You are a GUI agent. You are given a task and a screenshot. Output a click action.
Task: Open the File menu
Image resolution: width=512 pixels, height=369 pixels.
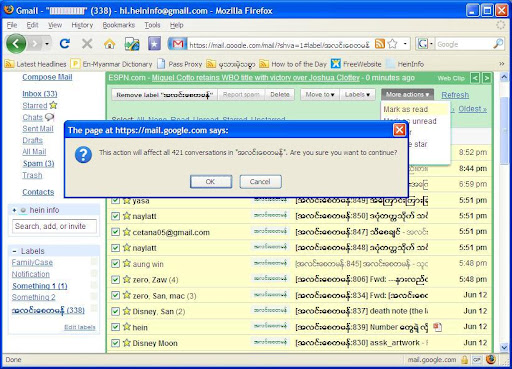[x=12, y=25]
